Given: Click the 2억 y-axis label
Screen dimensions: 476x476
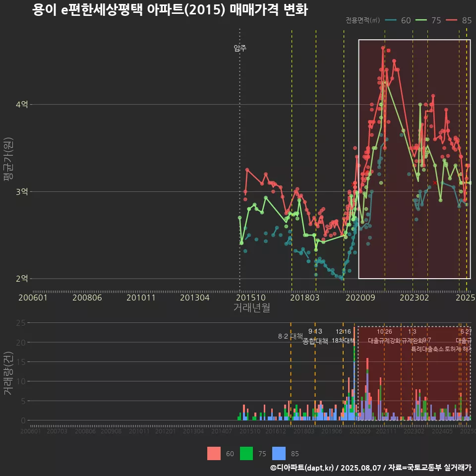Looking at the screenshot, I should (22, 278).
